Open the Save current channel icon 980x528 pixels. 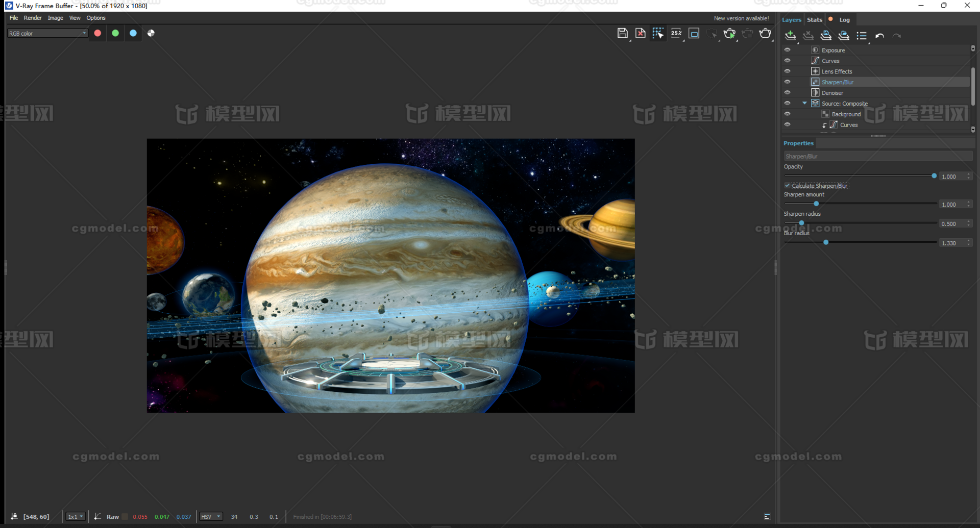point(623,33)
